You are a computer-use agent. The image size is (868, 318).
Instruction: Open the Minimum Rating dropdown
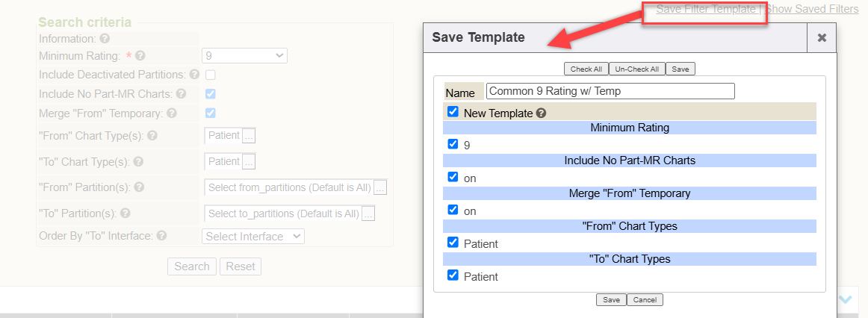(x=244, y=55)
